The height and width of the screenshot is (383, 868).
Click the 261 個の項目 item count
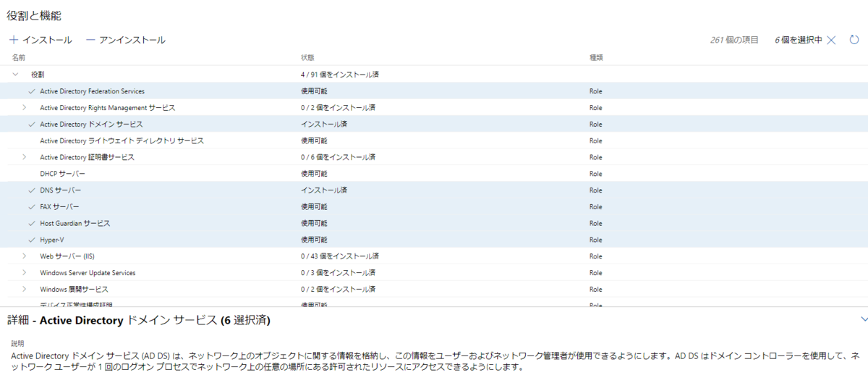tap(734, 40)
